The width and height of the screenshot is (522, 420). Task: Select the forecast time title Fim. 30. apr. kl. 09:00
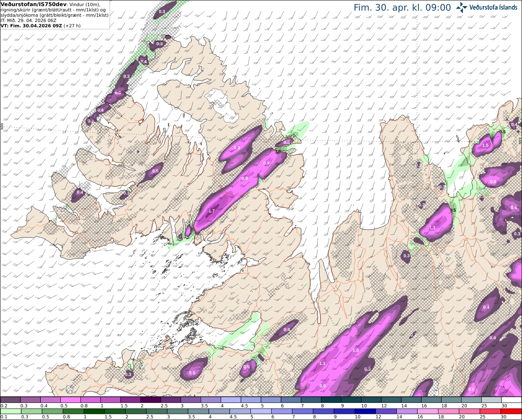pyautogui.click(x=402, y=7)
